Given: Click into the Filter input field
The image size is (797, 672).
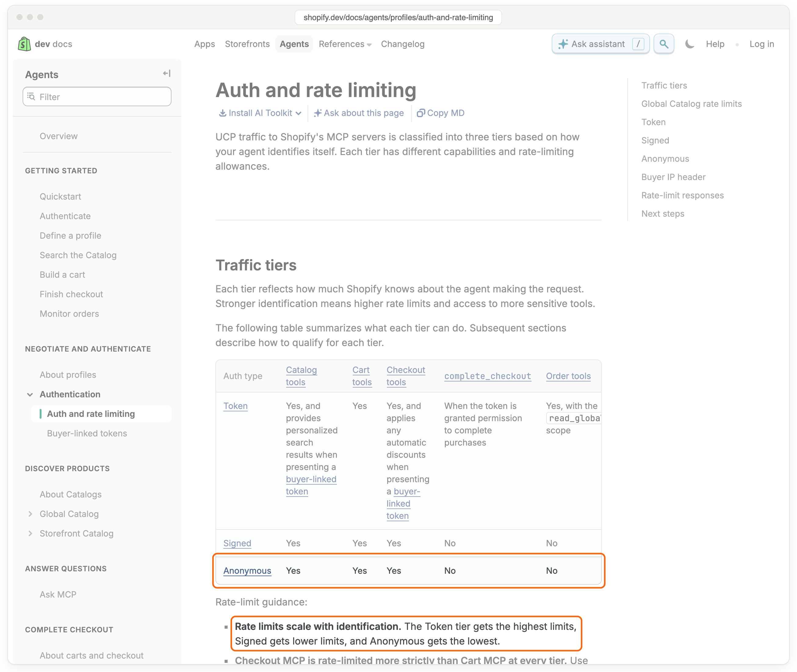Looking at the screenshot, I should [x=97, y=97].
